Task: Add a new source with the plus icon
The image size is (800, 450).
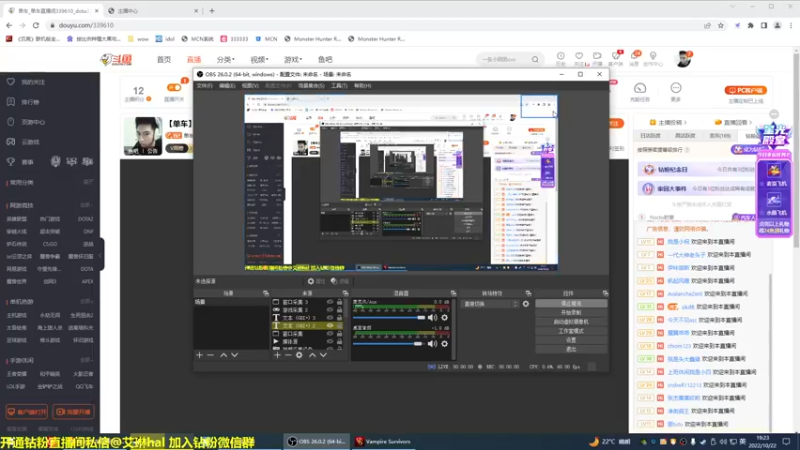Action: (x=277, y=355)
